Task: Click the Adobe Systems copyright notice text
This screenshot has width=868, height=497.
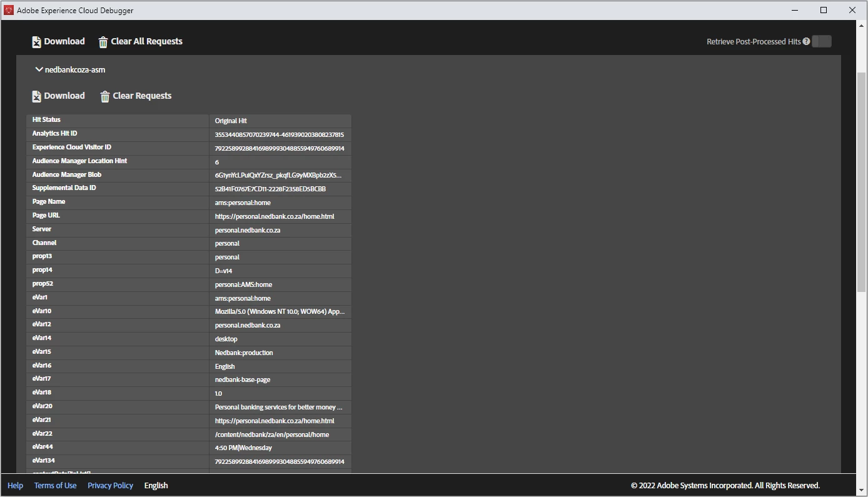Action: [725, 486]
